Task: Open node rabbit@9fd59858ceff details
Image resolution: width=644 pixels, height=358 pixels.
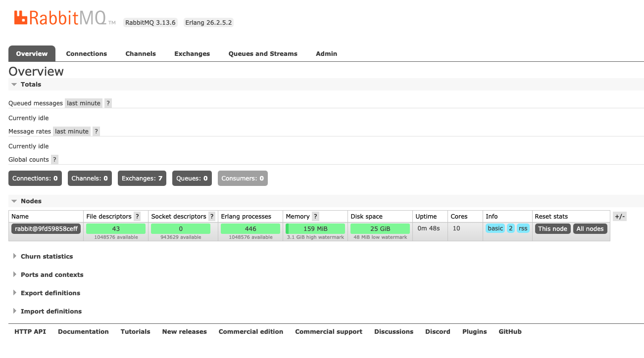Action: (46, 229)
